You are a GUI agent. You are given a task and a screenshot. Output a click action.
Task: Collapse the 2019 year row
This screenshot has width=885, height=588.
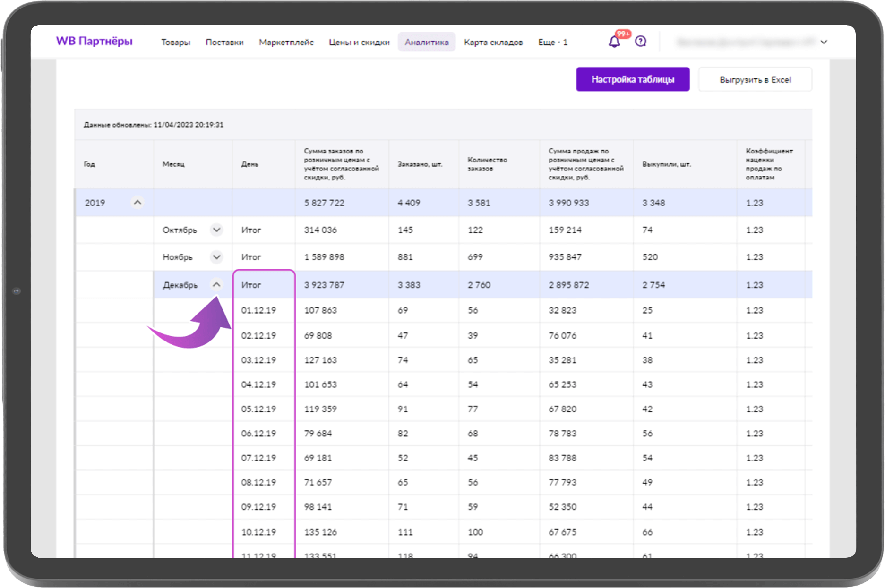(138, 203)
